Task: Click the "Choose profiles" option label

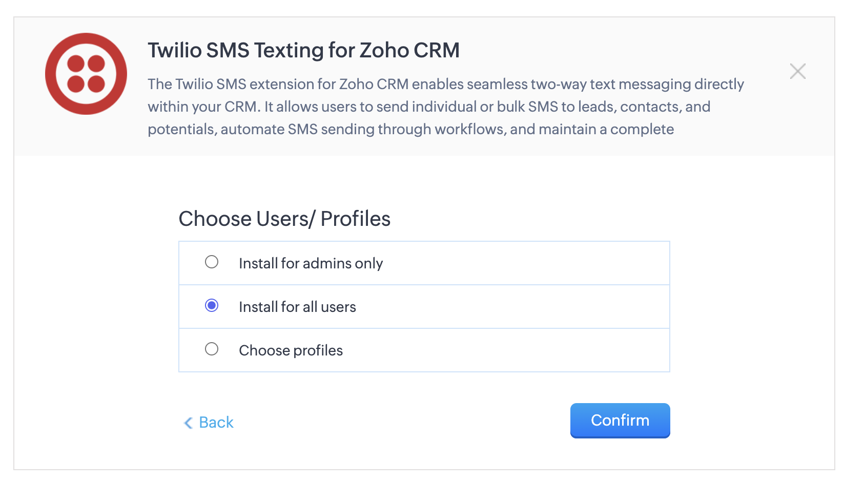Action: [291, 350]
